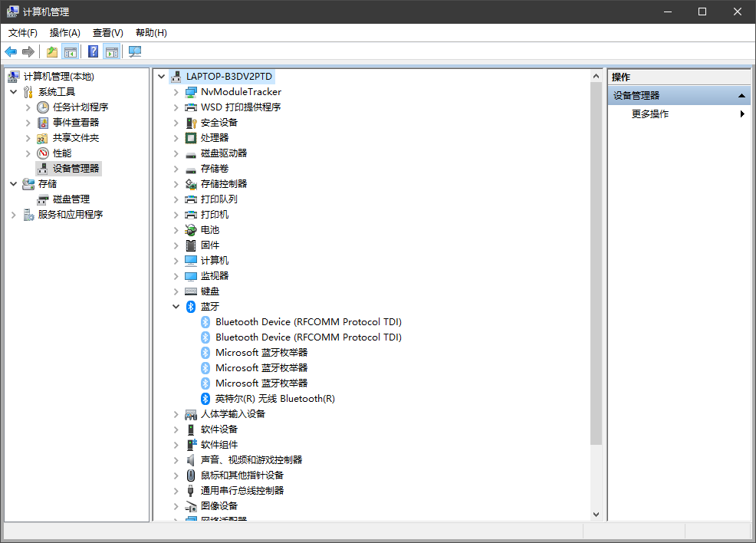Screen dimensions: 756x543
Task: Click the vertical scrollbar thumb in device list
Action: 596,263
